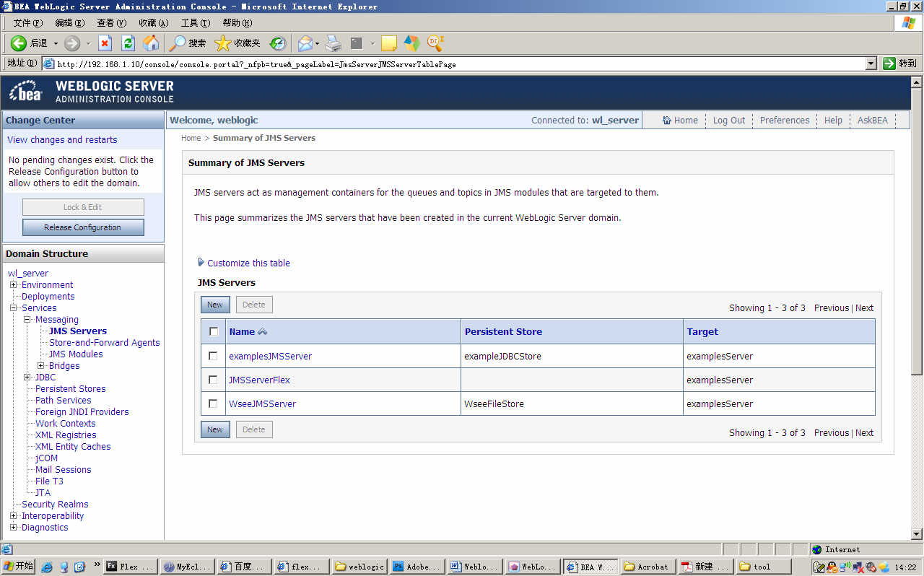
Task: Open the 帮助 menu
Action: point(237,23)
